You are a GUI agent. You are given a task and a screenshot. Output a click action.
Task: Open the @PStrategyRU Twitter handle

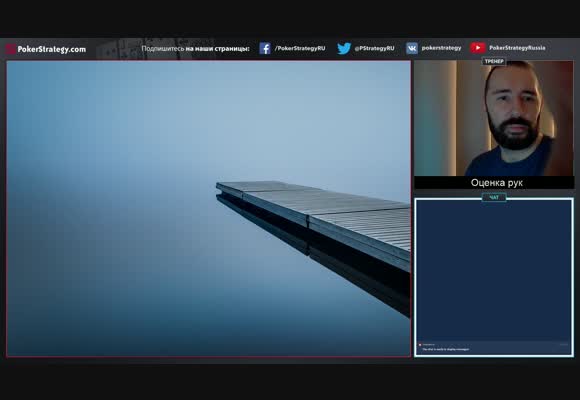point(374,48)
